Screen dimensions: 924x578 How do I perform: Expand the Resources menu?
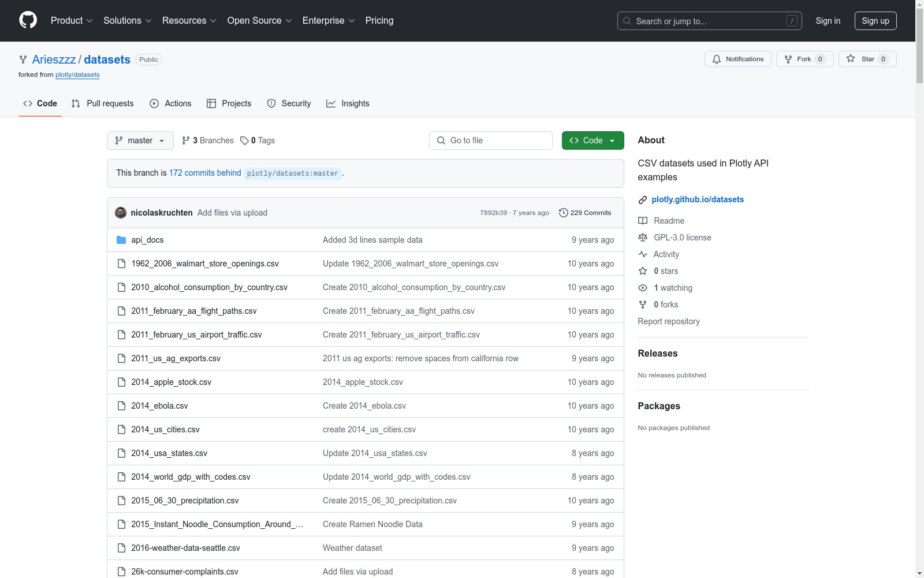point(189,20)
